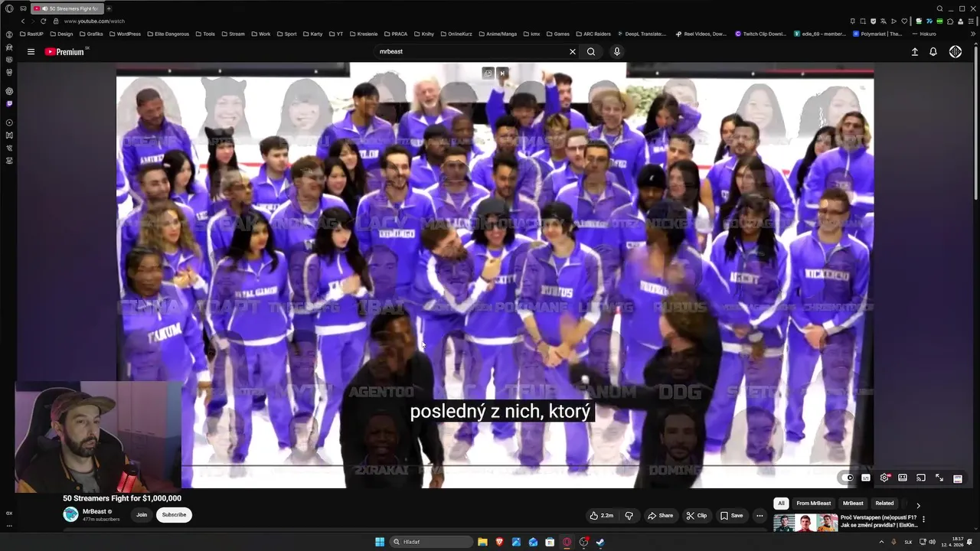This screenshot has width=980, height=551.
Task: Clear the mrbeast search text
Action: (572, 52)
